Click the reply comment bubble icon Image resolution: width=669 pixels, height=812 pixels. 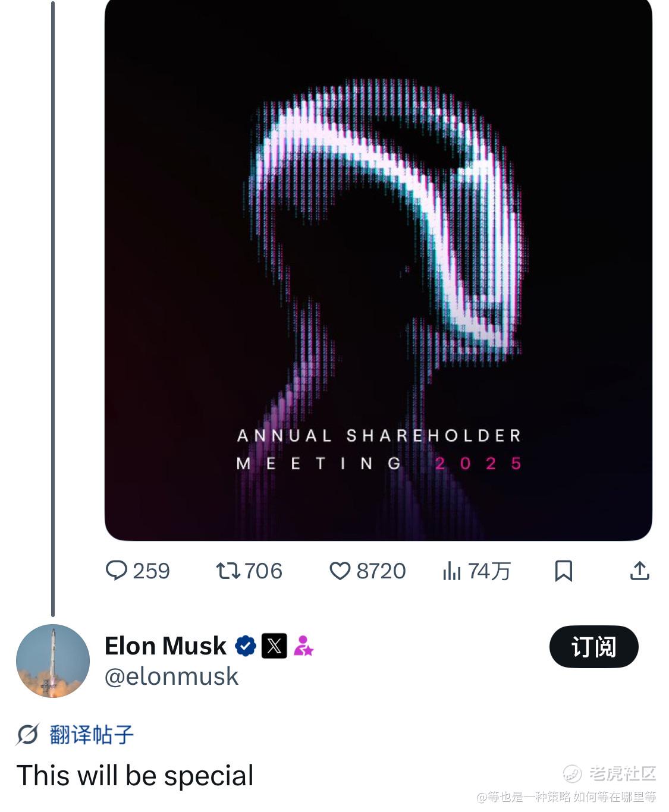click(x=116, y=571)
